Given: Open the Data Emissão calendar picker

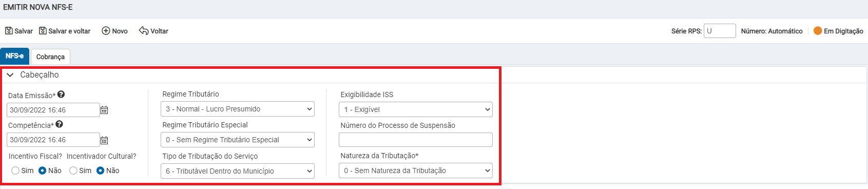Looking at the screenshot, I should click(x=104, y=110).
